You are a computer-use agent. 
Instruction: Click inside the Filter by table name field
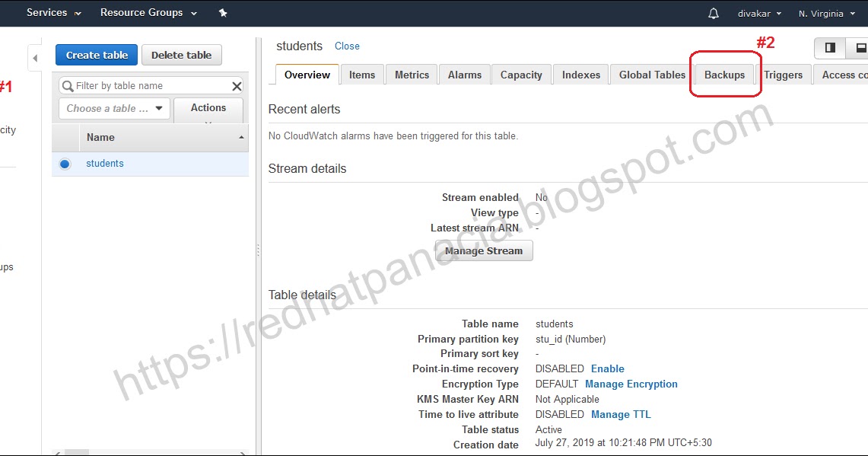[145, 85]
